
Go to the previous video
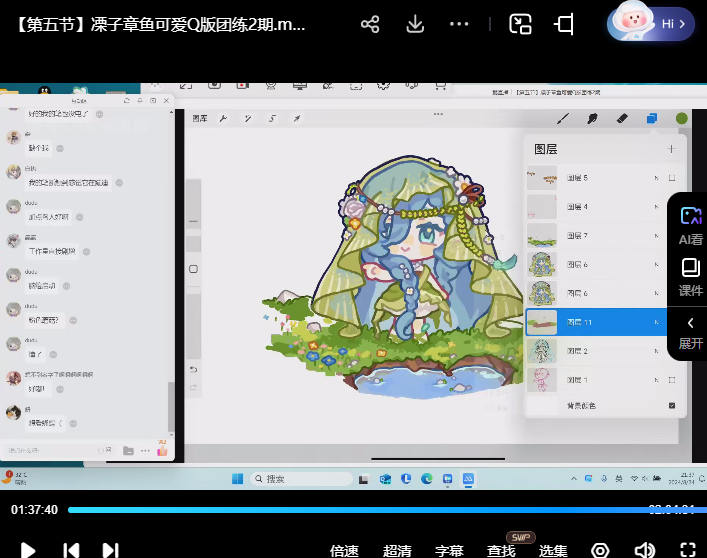(x=71, y=549)
